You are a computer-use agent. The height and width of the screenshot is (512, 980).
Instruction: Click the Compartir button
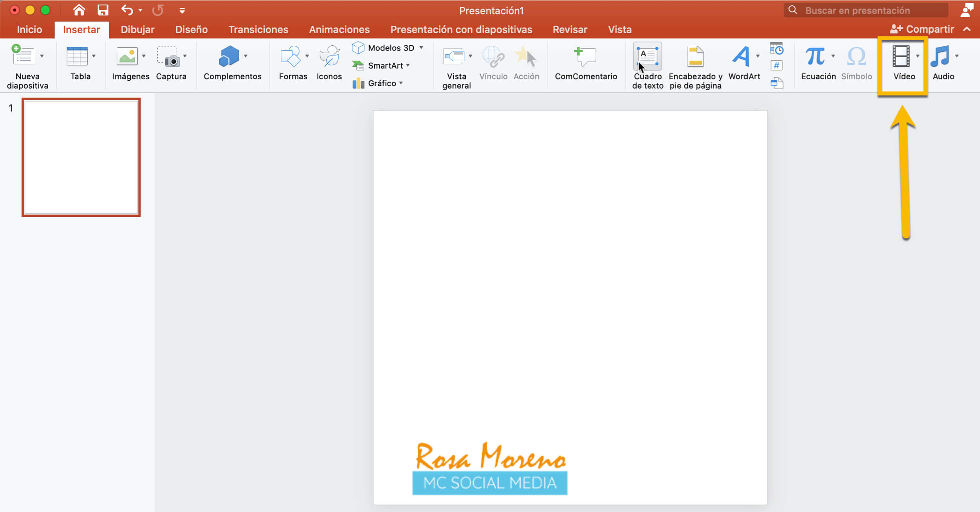pos(922,29)
